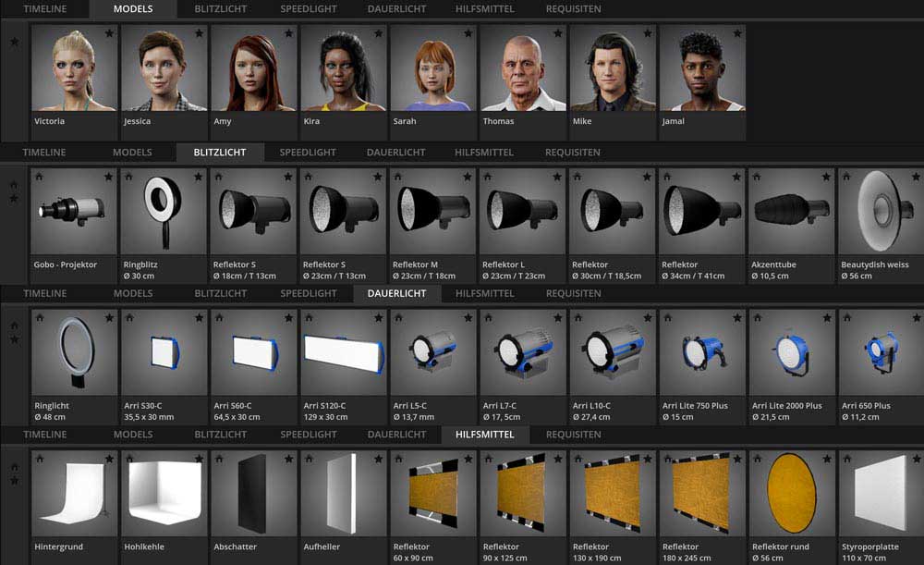Image resolution: width=924 pixels, height=565 pixels.
Task: Pick the Arri 650 Plus light thumbnail
Action: click(x=881, y=352)
